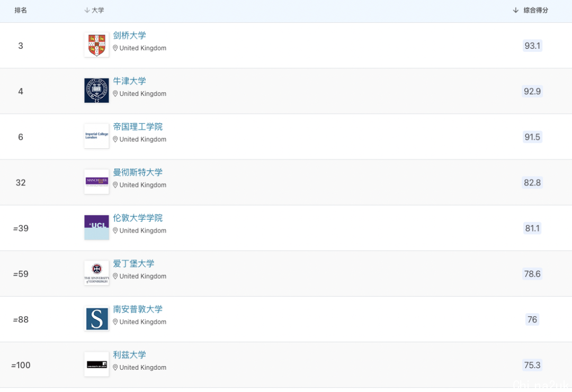Open the 伦敦大学学院 link
The image size is (572, 392).
pos(138,218)
